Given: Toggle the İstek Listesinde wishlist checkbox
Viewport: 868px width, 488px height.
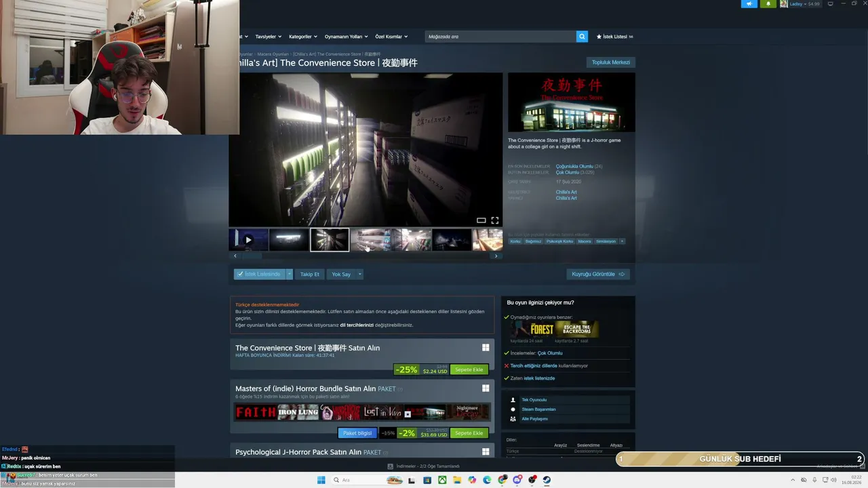Looking at the screenshot, I should tap(240, 274).
